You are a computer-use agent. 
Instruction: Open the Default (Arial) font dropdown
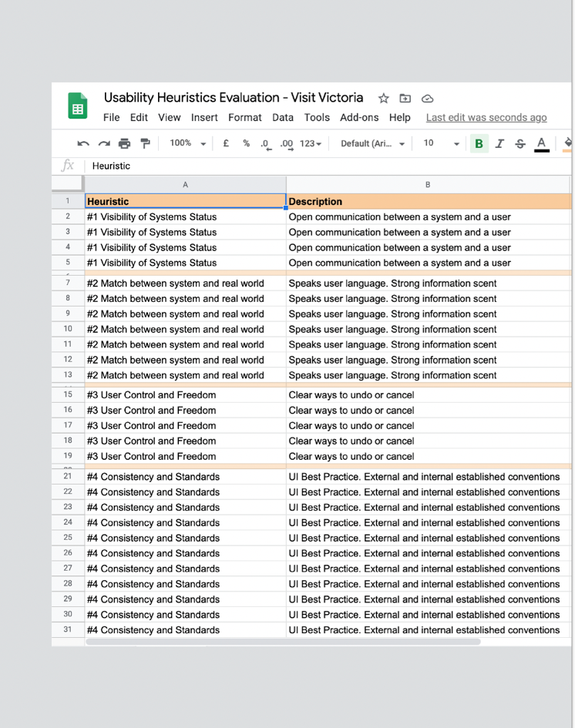[x=372, y=144]
